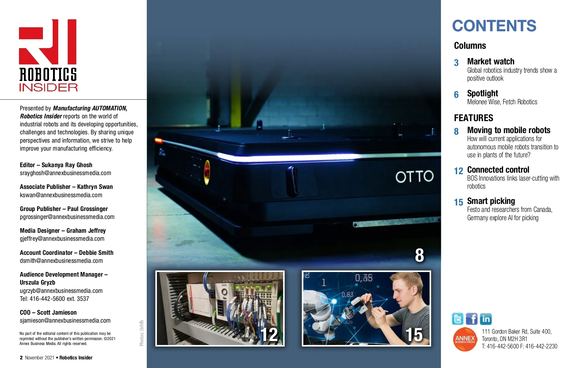Open the Market watch column entry
This screenshot has height=368, width=588.
[x=491, y=62]
